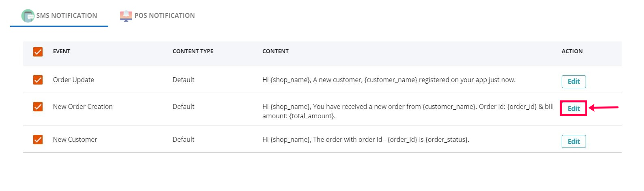Switch to the POS NOTIFICATION tab label

pyautogui.click(x=164, y=16)
